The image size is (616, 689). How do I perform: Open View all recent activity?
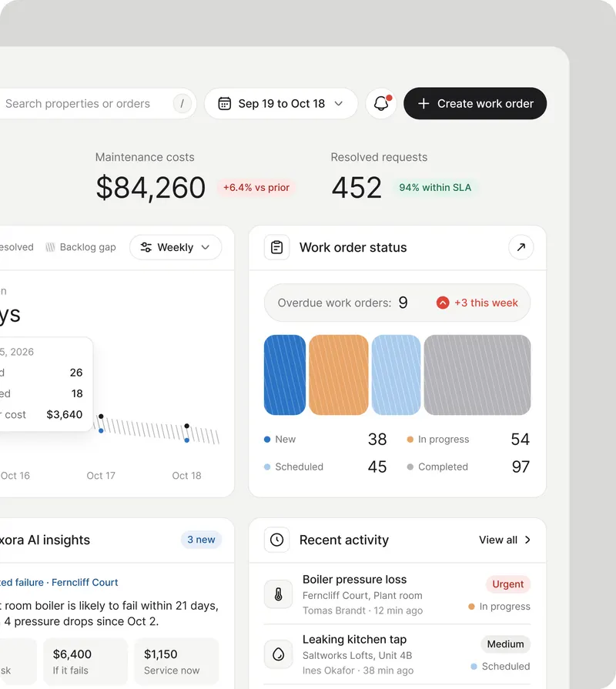(x=504, y=540)
